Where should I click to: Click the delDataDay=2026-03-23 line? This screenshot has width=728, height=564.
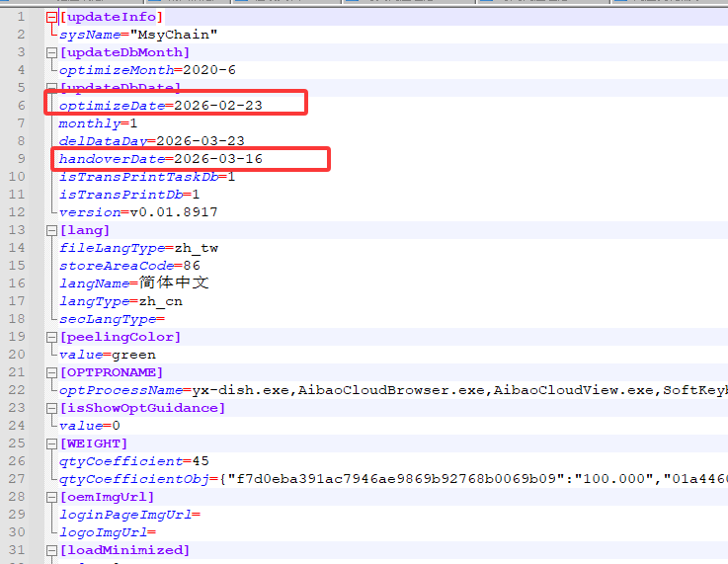(x=151, y=141)
